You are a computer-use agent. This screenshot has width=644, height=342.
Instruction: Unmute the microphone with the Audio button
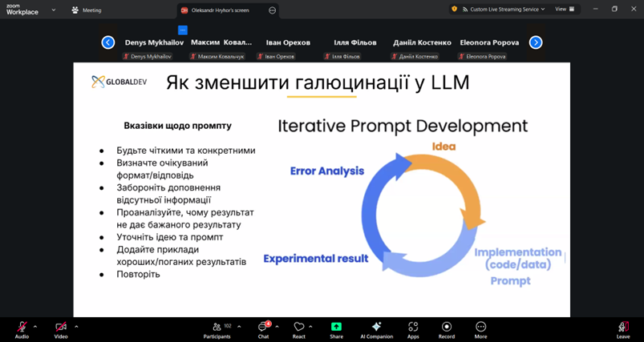pyautogui.click(x=22, y=328)
